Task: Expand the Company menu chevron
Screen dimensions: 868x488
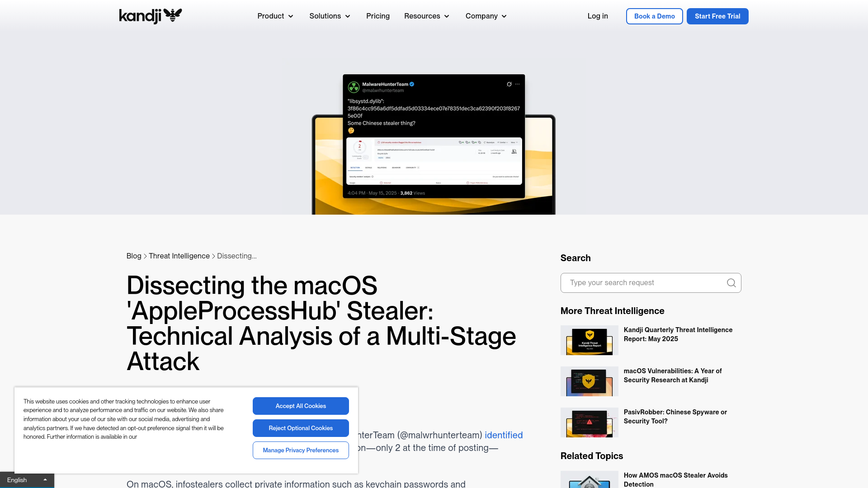Action: click(x=504, y=16)
